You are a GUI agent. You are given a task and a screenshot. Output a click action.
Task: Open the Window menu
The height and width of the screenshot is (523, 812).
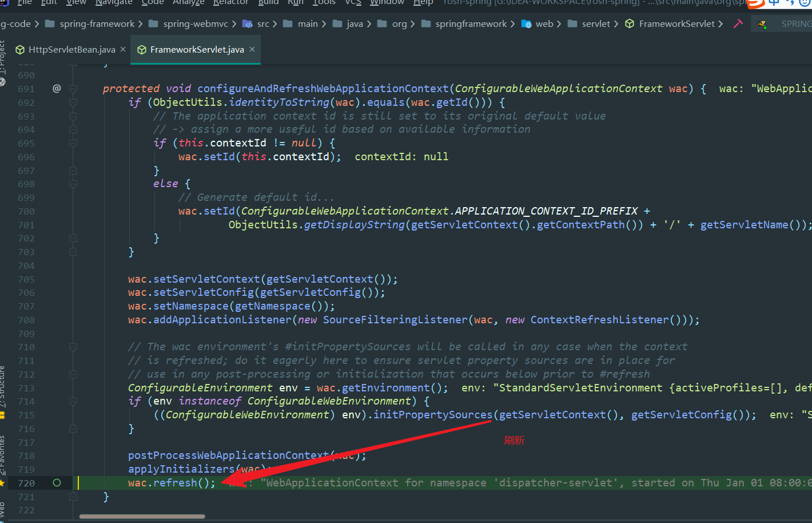tap(387, 2)
